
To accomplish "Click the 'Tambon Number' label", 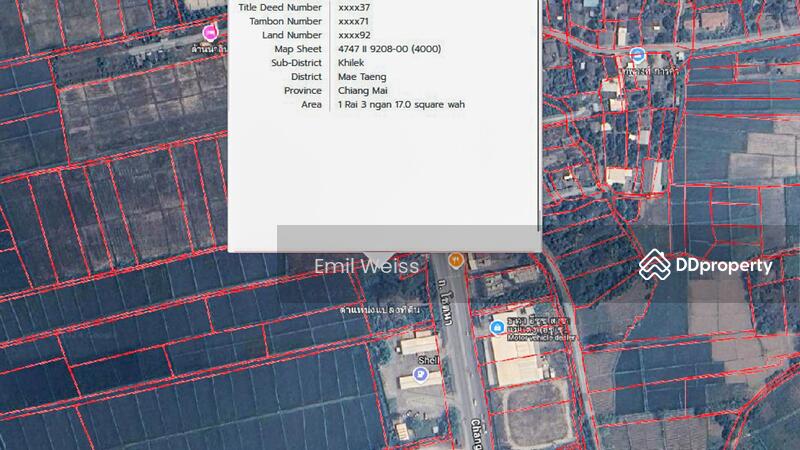I will pos(286,21).
